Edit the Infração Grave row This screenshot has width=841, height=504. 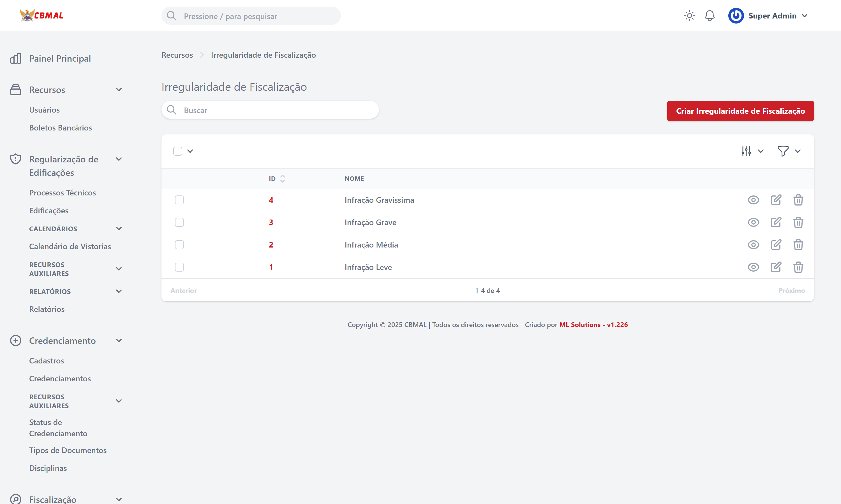tap(776, 222)
